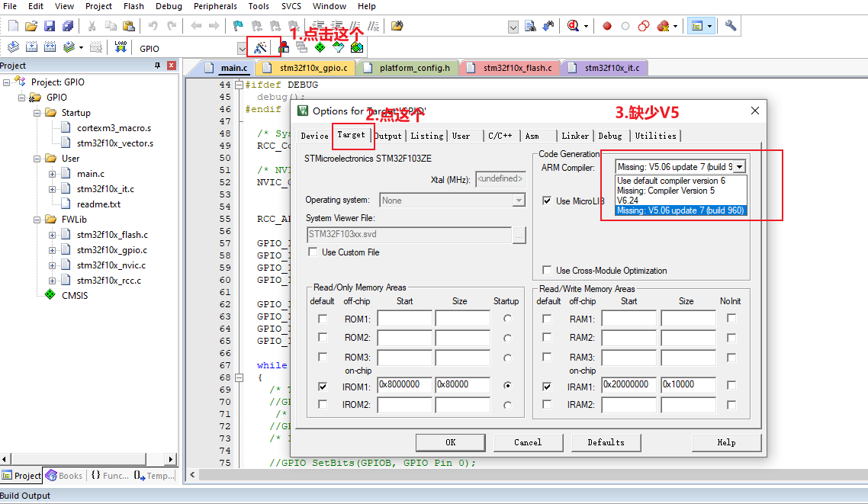868x504 pixels.
Task: Switch to the Books panel tab
Action: coord(65,476)
